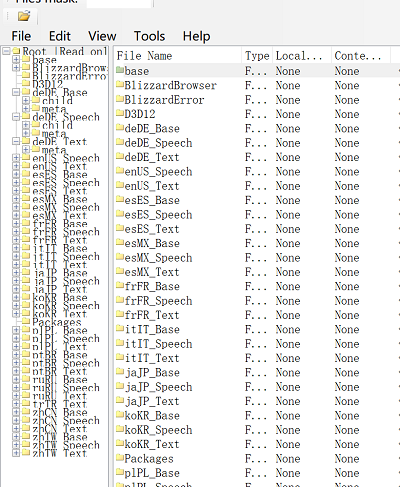Select the green base folder icon in list

point(120,70)
